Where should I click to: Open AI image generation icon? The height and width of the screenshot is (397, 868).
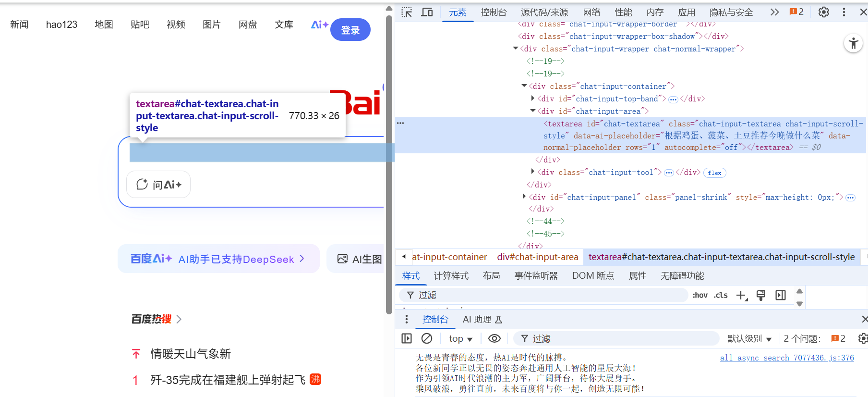342,259
